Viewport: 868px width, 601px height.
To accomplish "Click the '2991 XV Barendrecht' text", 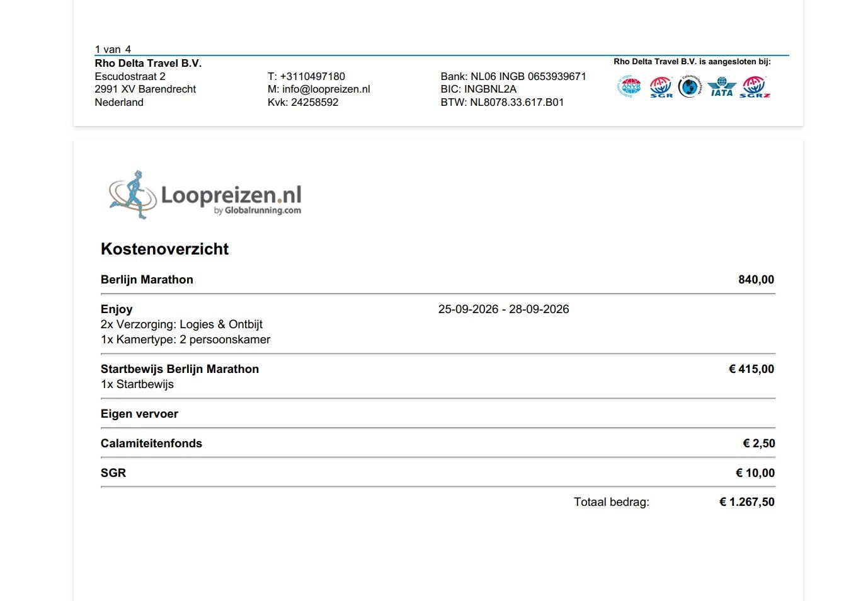I will [145, 89].
